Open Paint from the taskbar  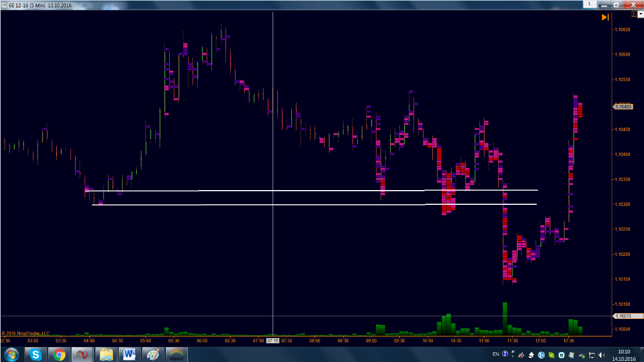click(x=152, y=355)
